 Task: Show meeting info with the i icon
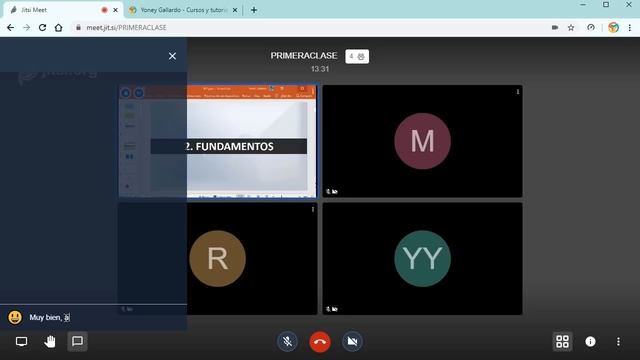click(x=590, y=342)
